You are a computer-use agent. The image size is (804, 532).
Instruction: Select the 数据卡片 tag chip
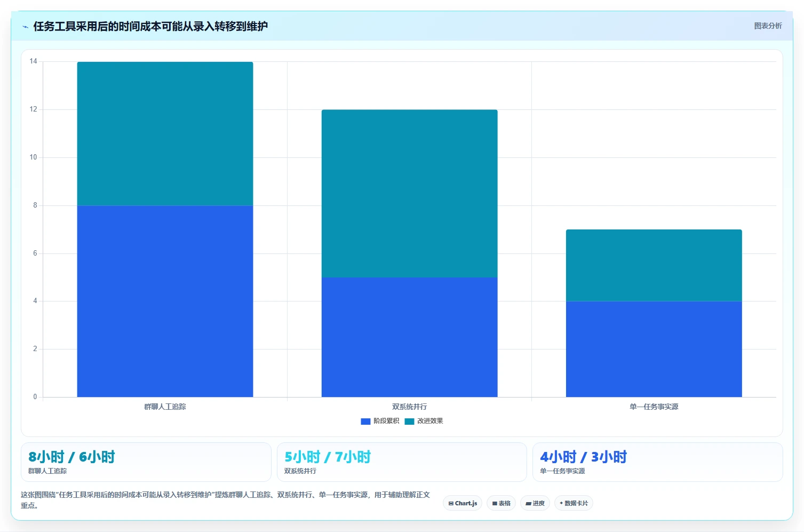click(574, 503)
